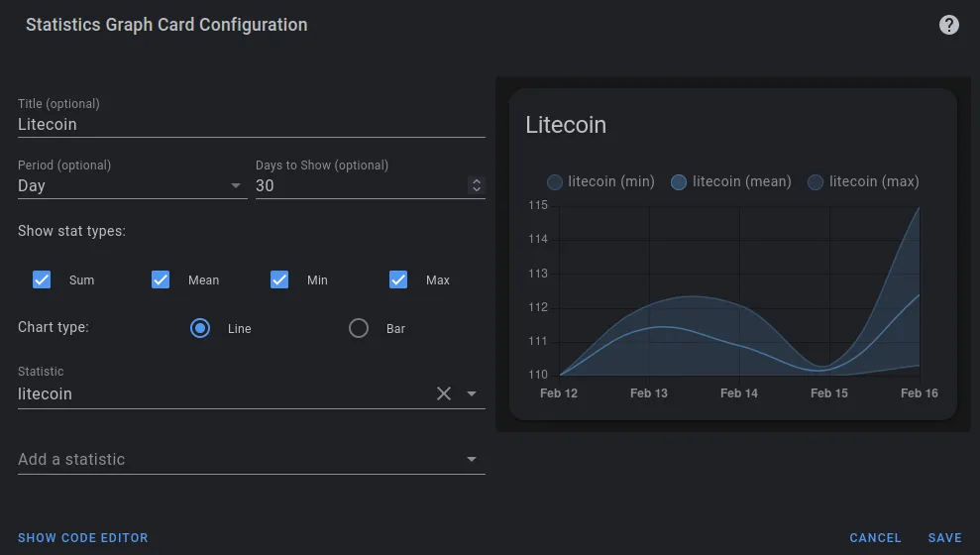Click the Feb 13 axis label

[x=649, y=393]
